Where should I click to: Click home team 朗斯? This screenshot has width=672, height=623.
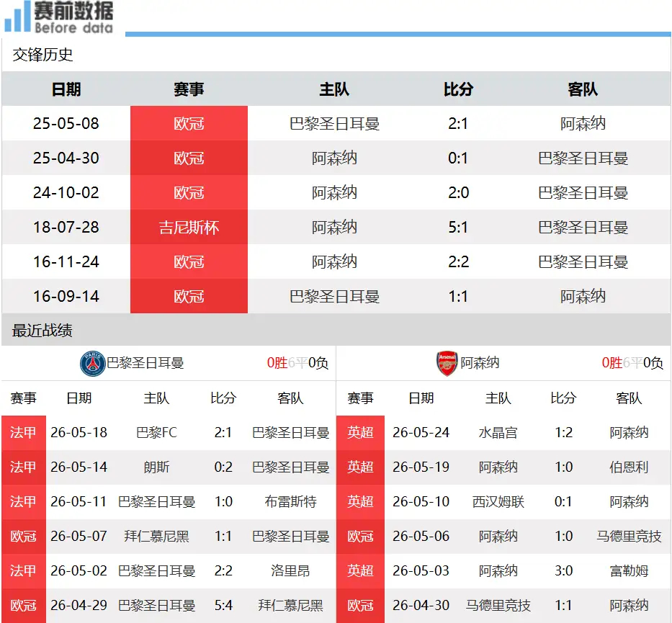coord(156,467)
